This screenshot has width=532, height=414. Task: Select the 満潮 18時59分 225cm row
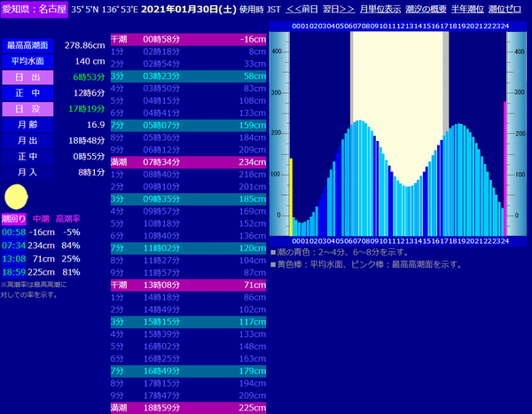188,408
